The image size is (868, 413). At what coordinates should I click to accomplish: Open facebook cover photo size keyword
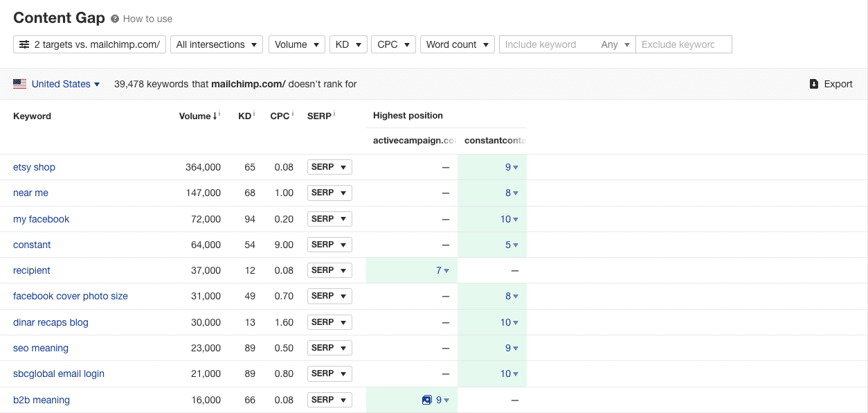(x=71, y=296)
